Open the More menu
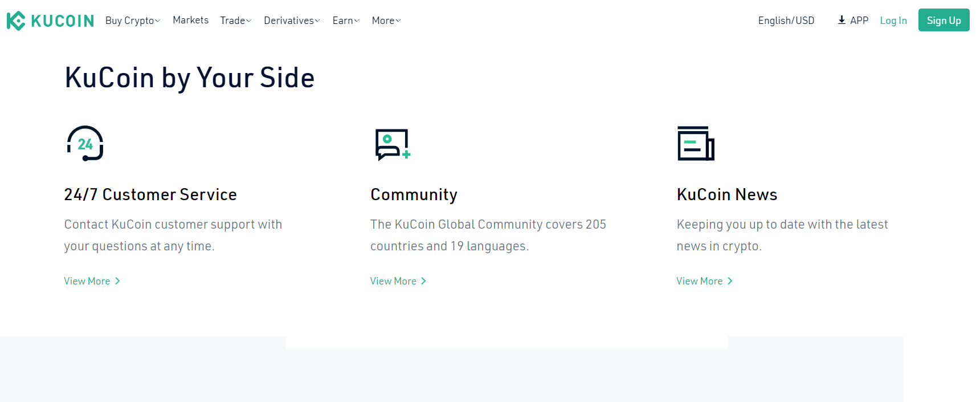The image size is (980, 402). point(386,21)
